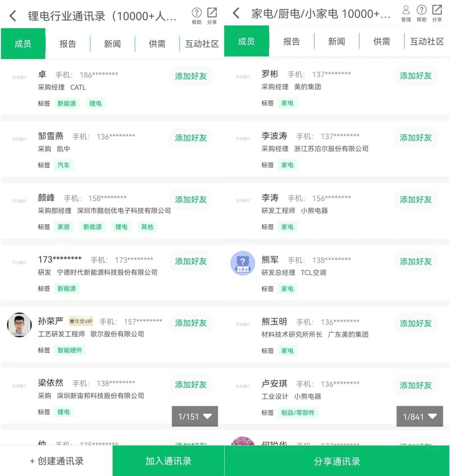450x476 pixels.
Task: Add 罗彬 from 美的集团 as friend
Action: (415, 76)
